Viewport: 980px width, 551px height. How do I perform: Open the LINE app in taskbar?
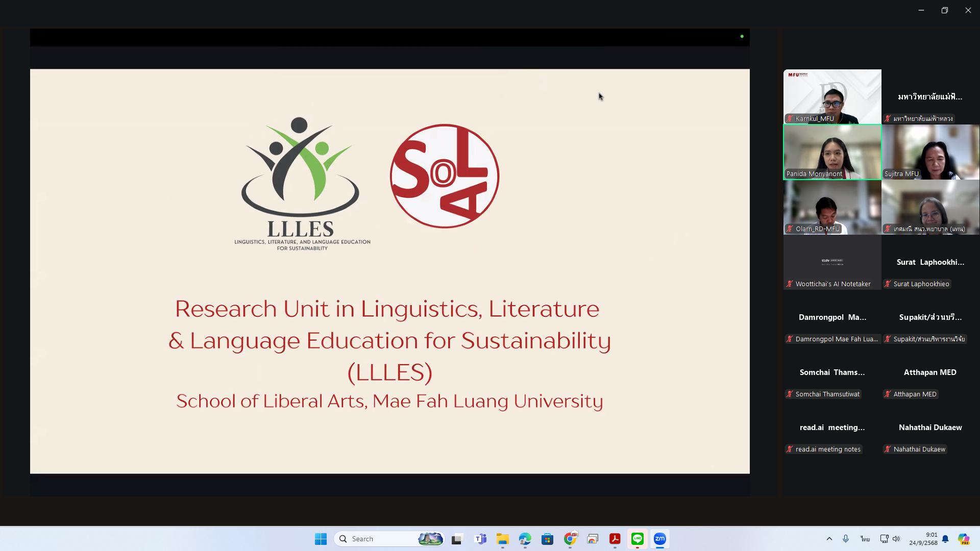[637, 539]
